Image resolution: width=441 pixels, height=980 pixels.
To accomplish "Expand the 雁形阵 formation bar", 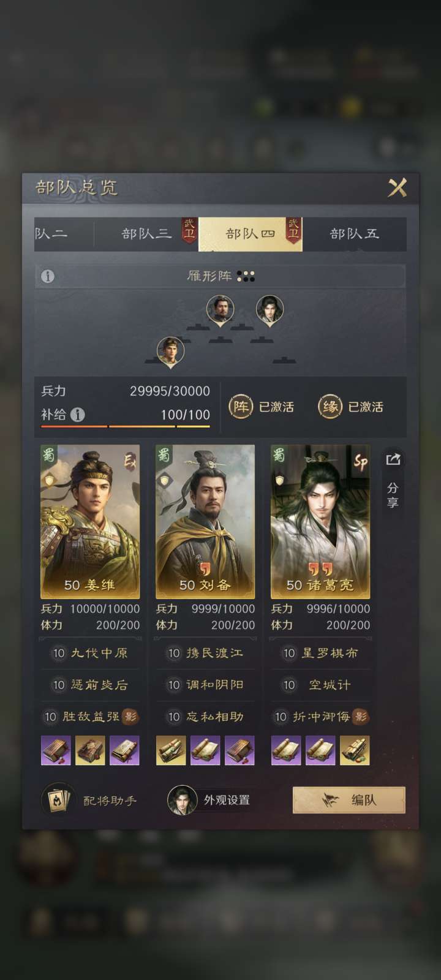I will [x=221, y=276].
